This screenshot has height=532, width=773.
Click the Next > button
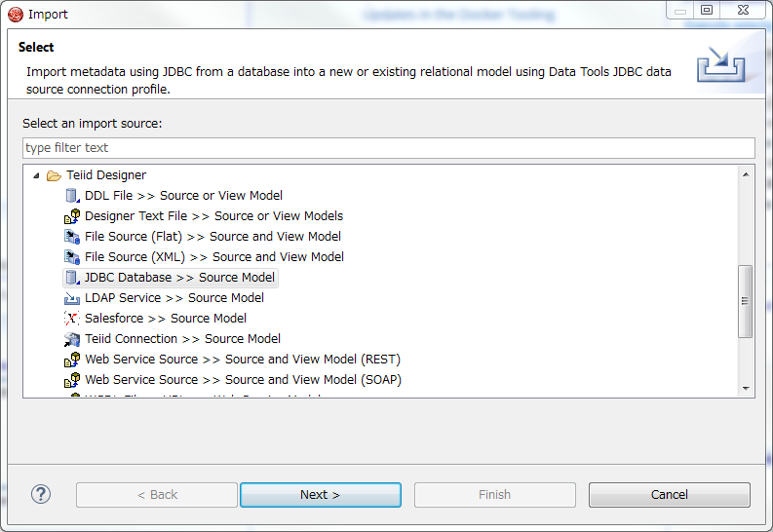click(x=321, y=495)
